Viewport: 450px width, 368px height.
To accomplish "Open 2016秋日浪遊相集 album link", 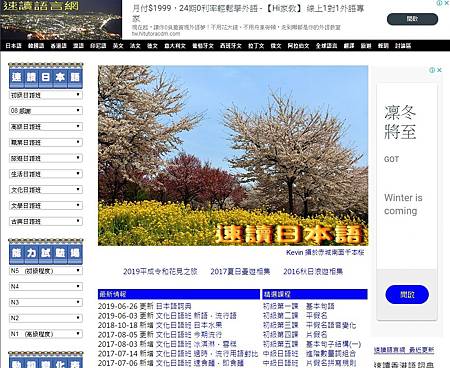I will pyautogui.click(x=313, y=272).
